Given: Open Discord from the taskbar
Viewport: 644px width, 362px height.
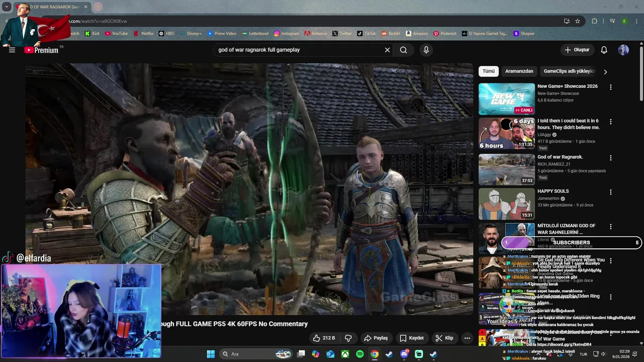Looking at the screenshot, I should [404, 354].
